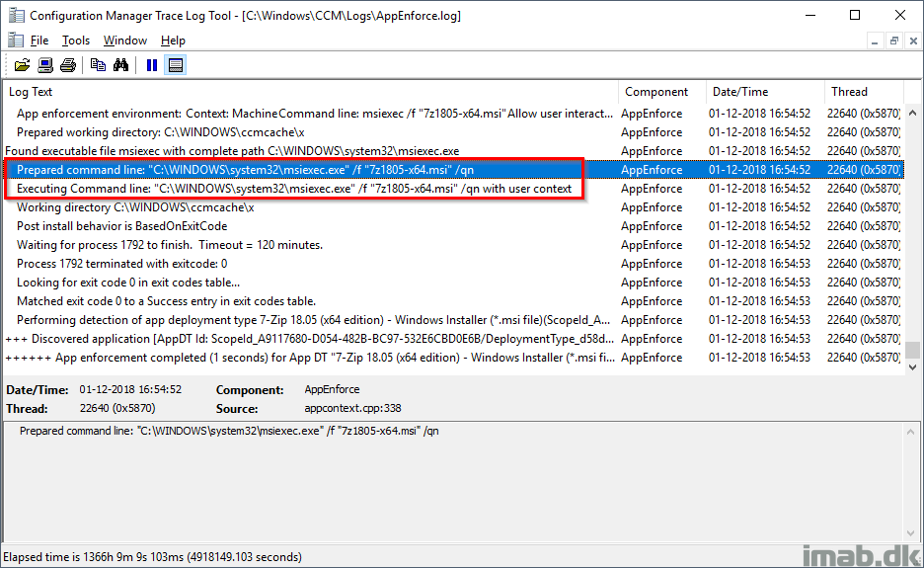The width and height of the screenshot is (924, 568).
Task: Select '++++++ App enforcement completed' log row
Action: (453, 358)
